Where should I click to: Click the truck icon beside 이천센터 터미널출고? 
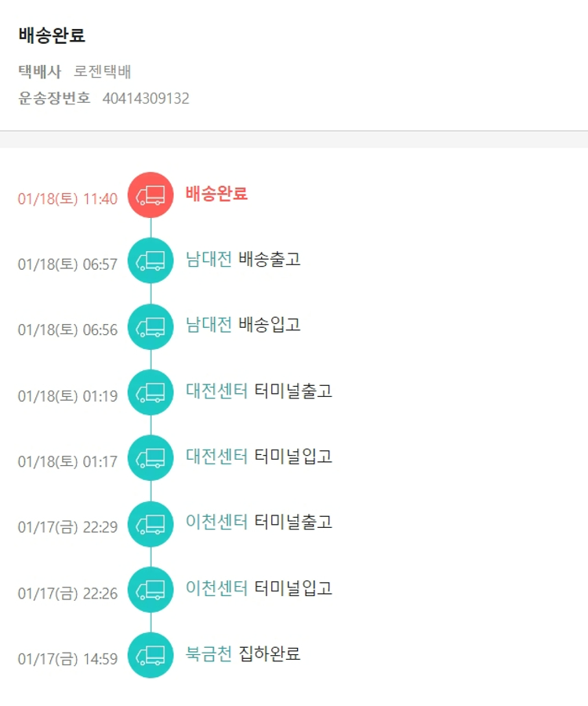pos(151,522)
